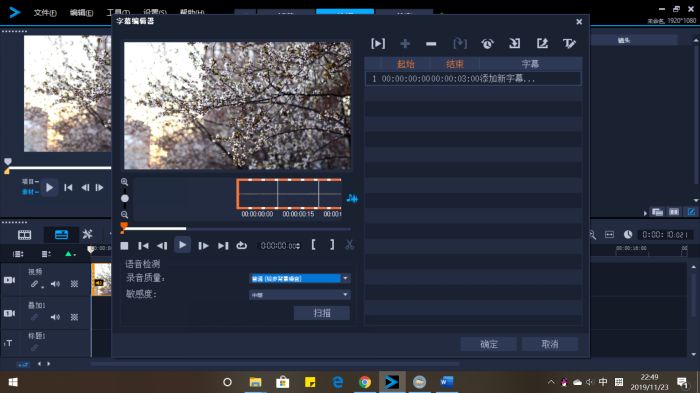Zoom in on the waveform view

coord(125,182)
